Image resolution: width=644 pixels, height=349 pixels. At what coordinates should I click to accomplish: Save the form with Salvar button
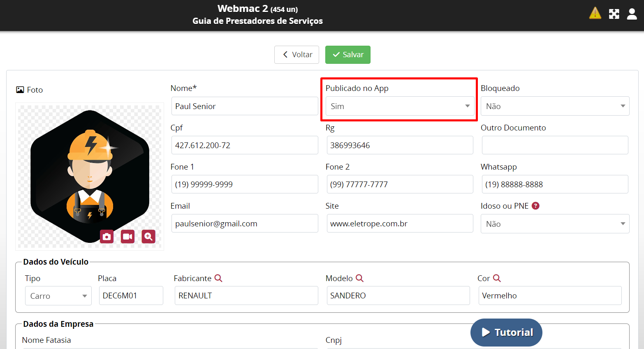pos(347,55)
